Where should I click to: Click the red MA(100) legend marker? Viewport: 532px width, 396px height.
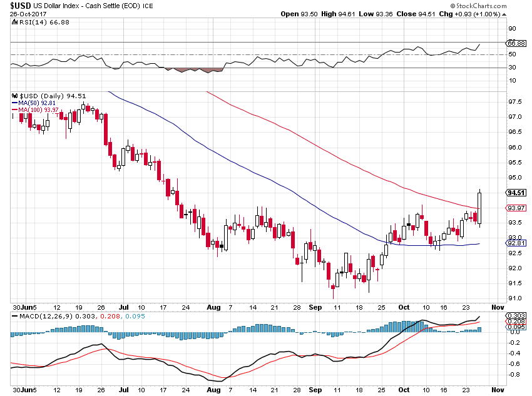(16, 109)
